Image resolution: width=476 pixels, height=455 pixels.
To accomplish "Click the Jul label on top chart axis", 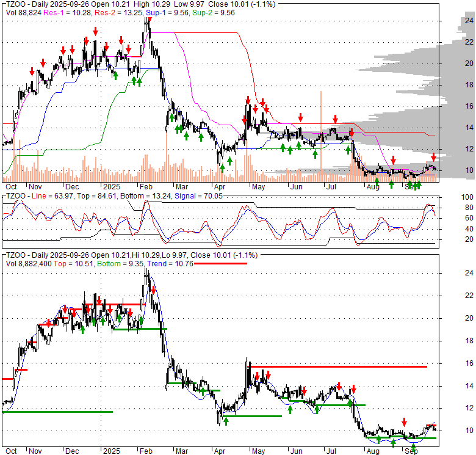I will pyautogui.click(x=331, y=187).
